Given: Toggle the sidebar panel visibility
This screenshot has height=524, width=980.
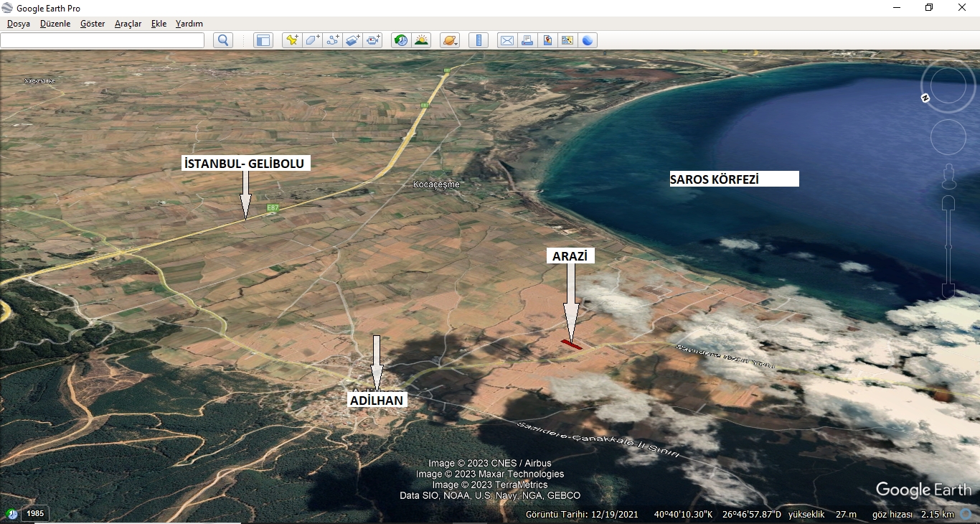Looking at the screenshot, I should coord(263,40).
